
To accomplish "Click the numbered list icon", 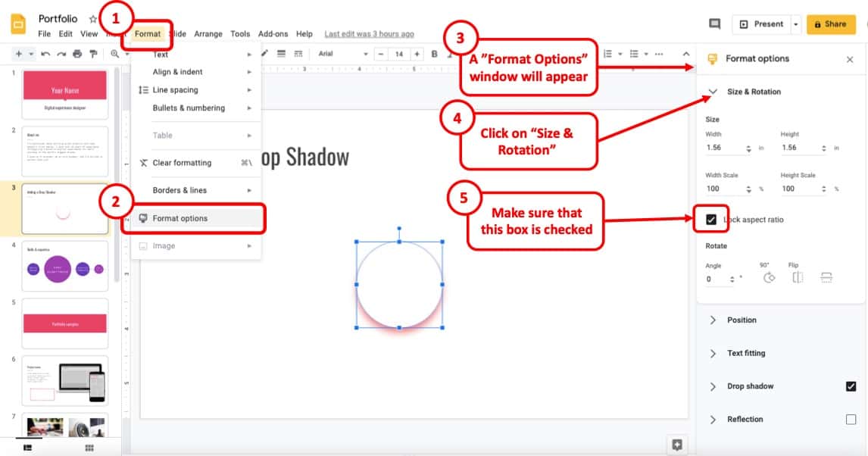I will [607, 54].
